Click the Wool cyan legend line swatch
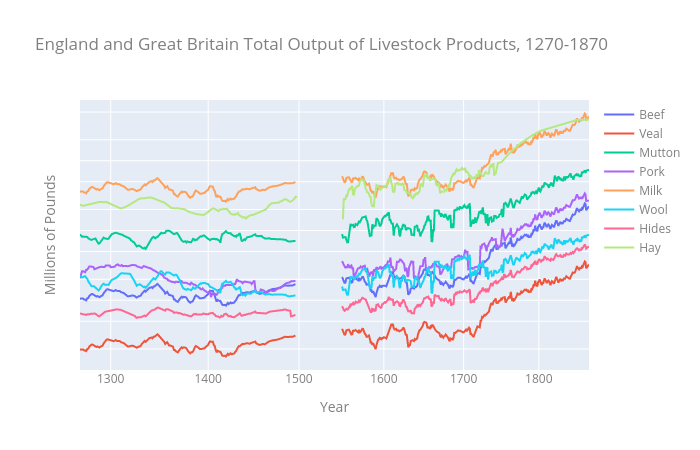 coord(619,210)
